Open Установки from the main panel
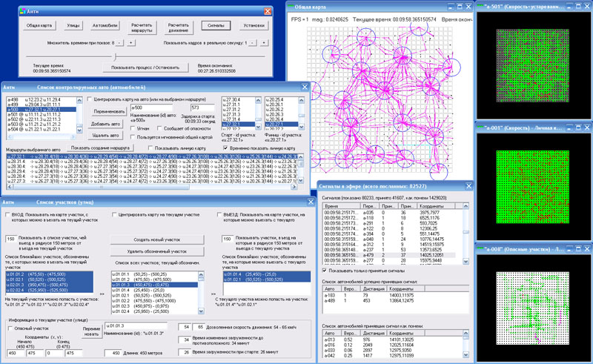The image size is (593, 364). [254, 25]
